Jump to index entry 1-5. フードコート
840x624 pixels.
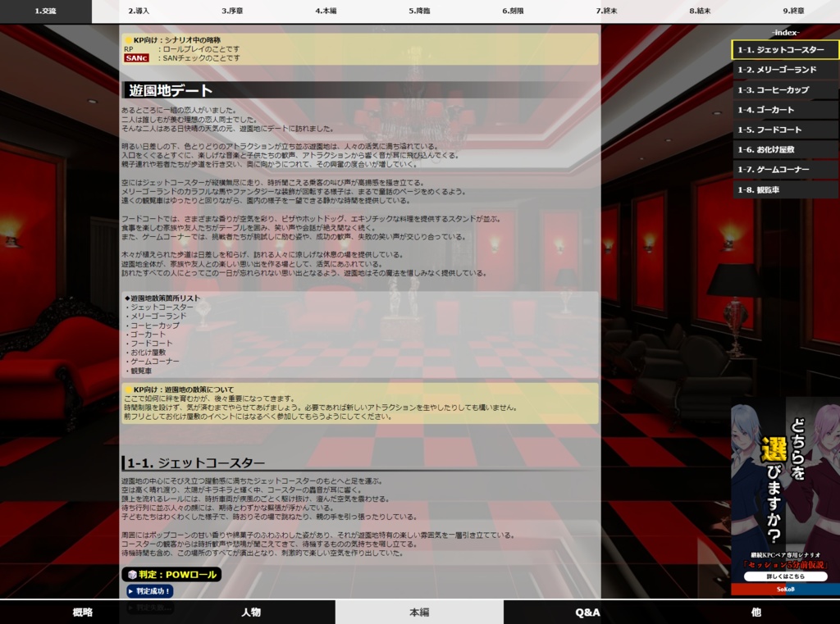[x=785, y=130]
